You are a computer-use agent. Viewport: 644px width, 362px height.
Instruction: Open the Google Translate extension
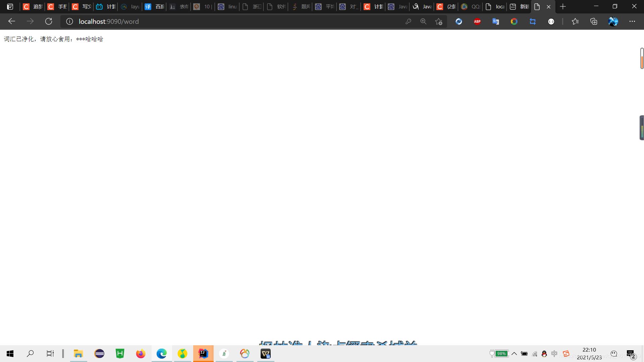[x=495, y=21]
